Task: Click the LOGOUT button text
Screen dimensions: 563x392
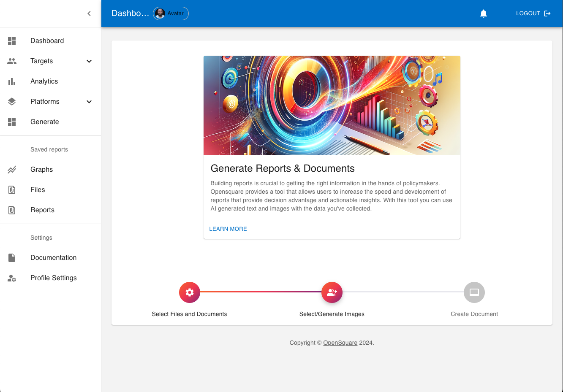Action: pos(528,14)
